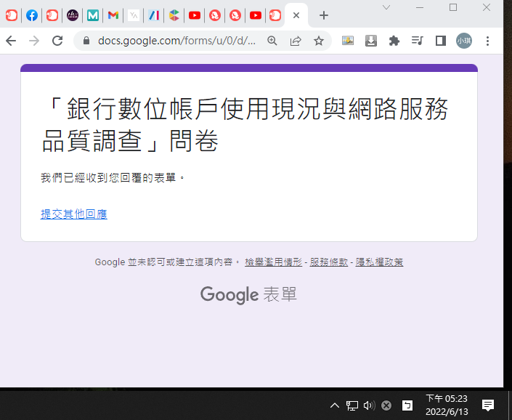Viewport: 512px width, 420px height.
Task: Minimize the Chrome window
Action: pyautogui.click(x=420, y=7)
